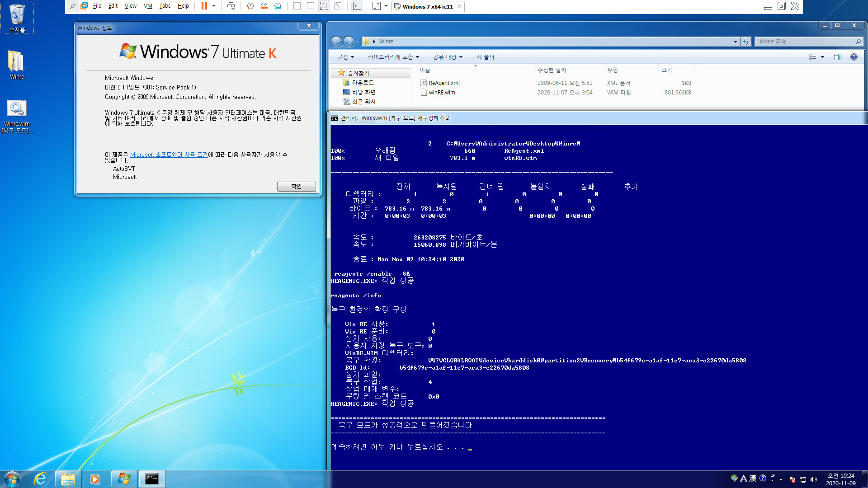Screen dimensions: 868x488
Task: Enter VMware full screen mode
Action: coord(324,6)
